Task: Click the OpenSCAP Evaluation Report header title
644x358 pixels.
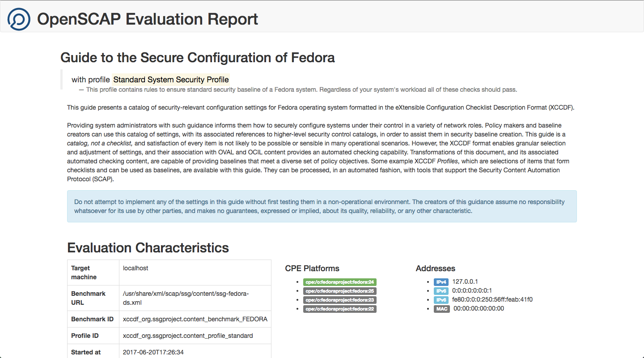Action: tap(148, 19)
